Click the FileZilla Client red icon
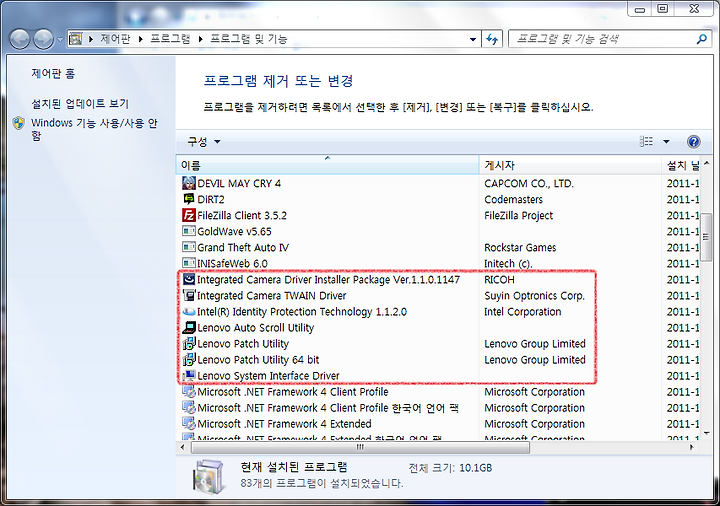The width and height of the screenshot is (720, 506). coord(189,215)
